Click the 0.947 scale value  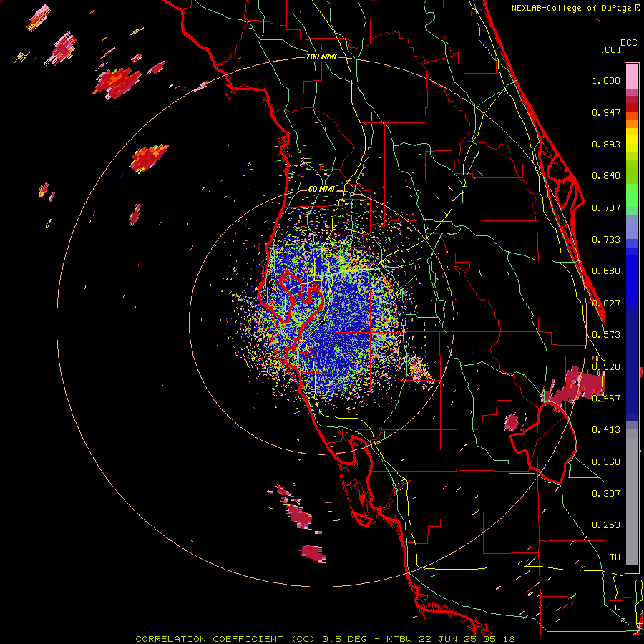click(x=606, y=112)
